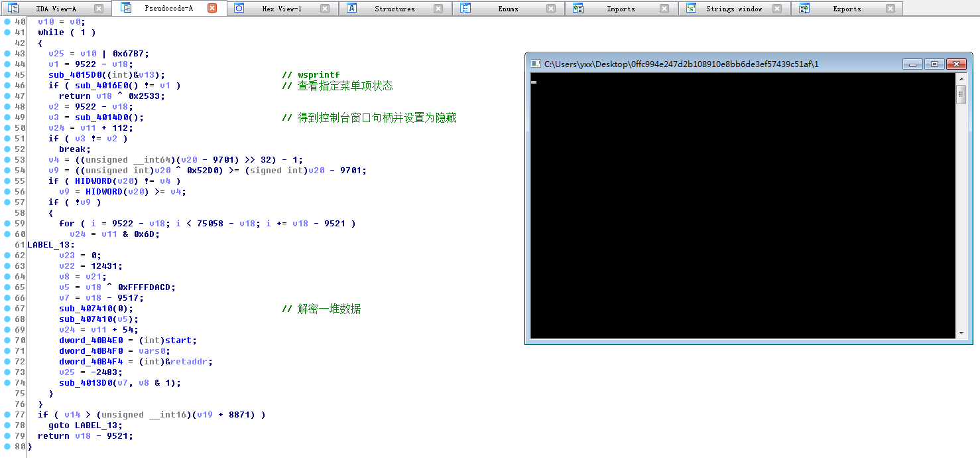Viewport: 980px width, 458px height.
Task: Toggle breakpoint dot on line 53
Action: click(x=7, y=159)
